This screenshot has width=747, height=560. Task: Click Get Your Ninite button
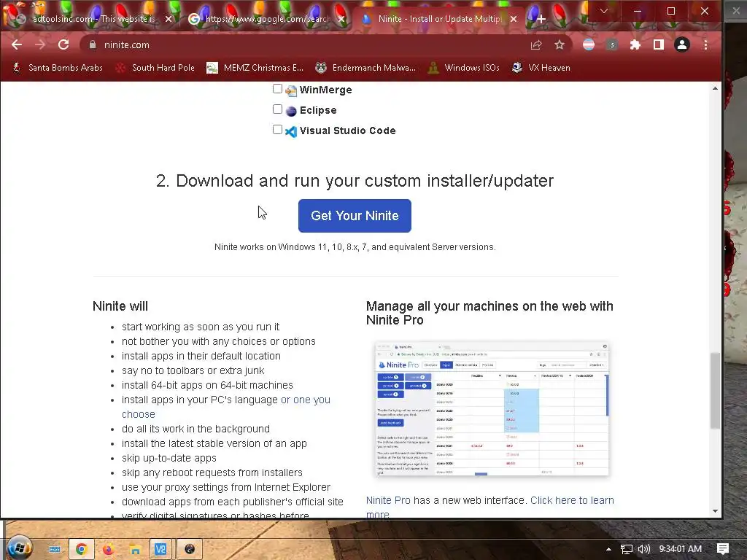[x=355, y=216]
